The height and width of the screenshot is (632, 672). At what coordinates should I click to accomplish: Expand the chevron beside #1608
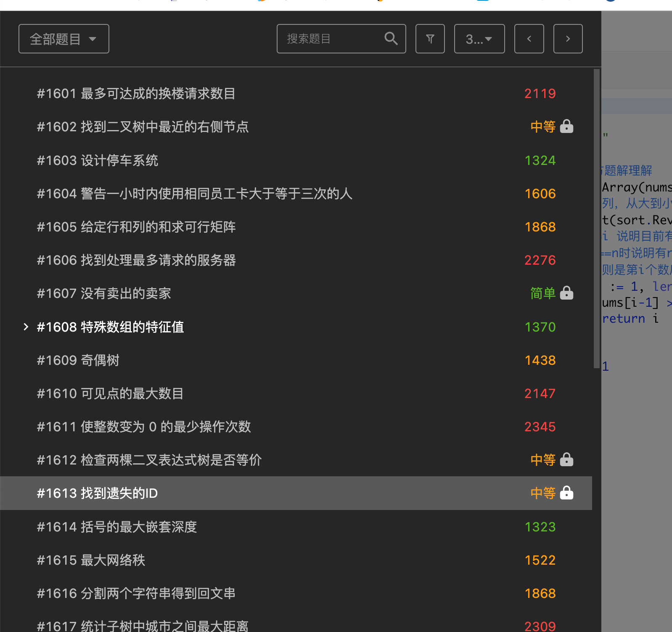pyautogui.click(x=26, y=327)
